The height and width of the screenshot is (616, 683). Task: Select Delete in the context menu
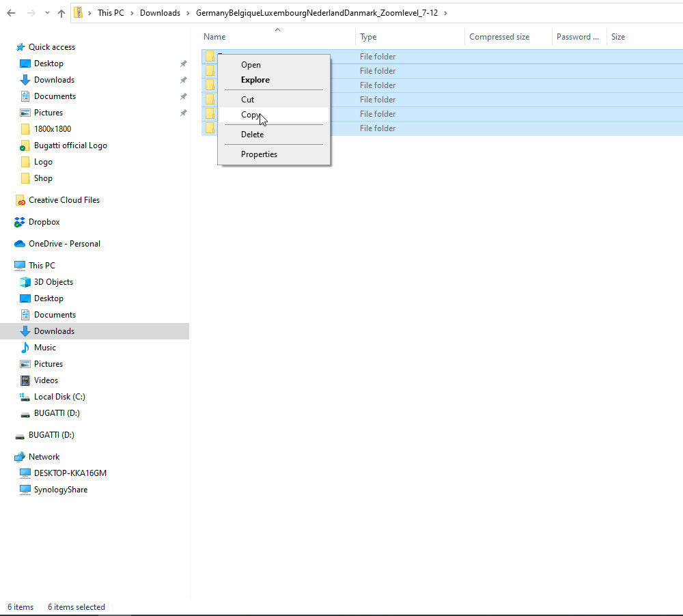tap(252, 135)
